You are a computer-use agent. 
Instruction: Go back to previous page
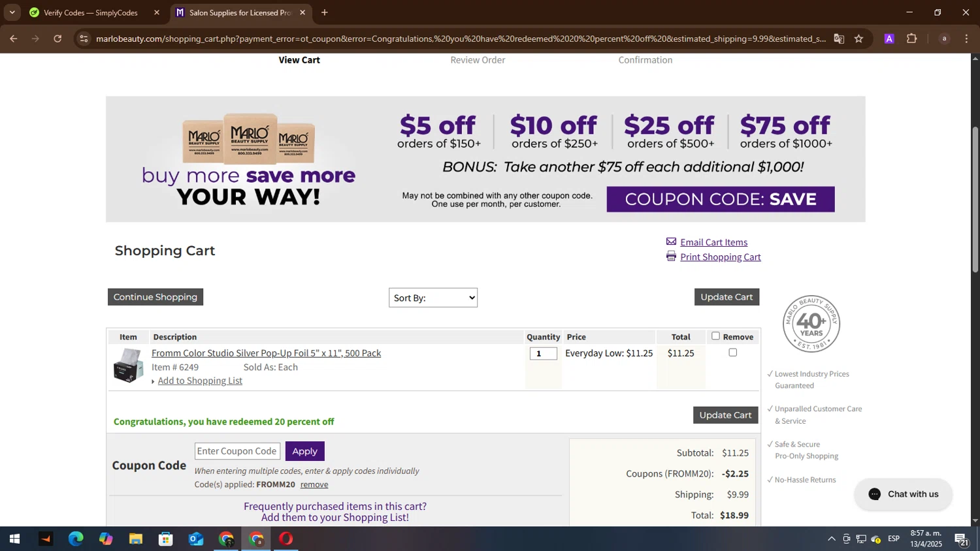14,39
